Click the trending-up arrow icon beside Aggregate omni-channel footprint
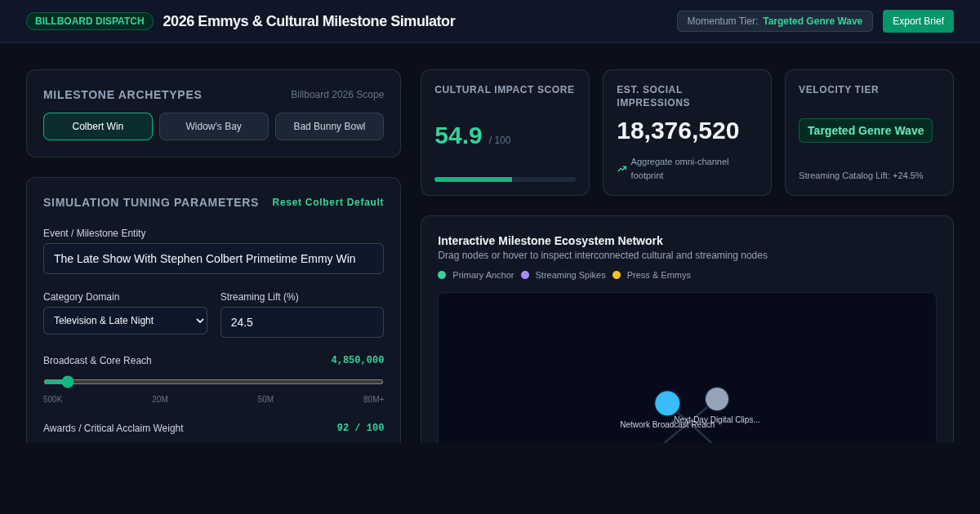 [x=621, y=169]
